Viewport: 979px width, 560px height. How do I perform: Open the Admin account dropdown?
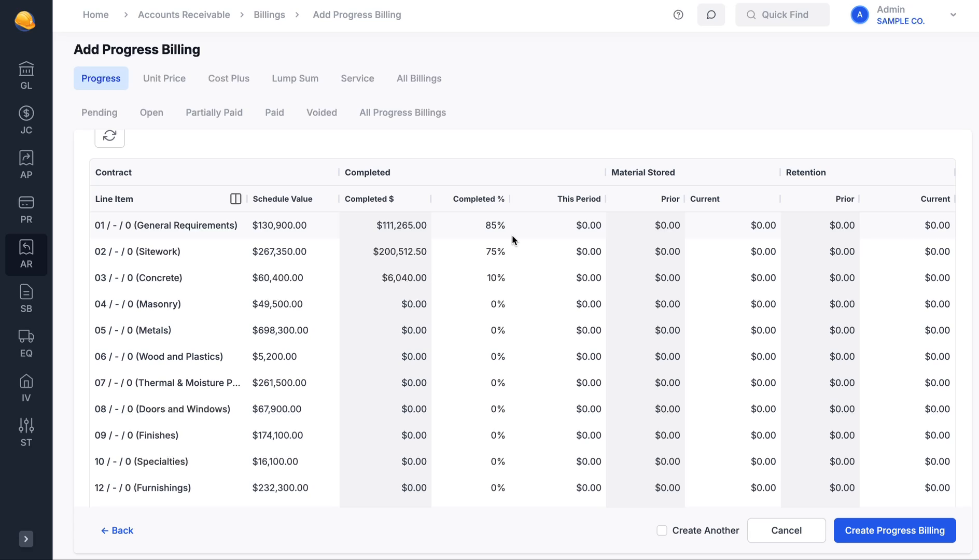point(954,15)
